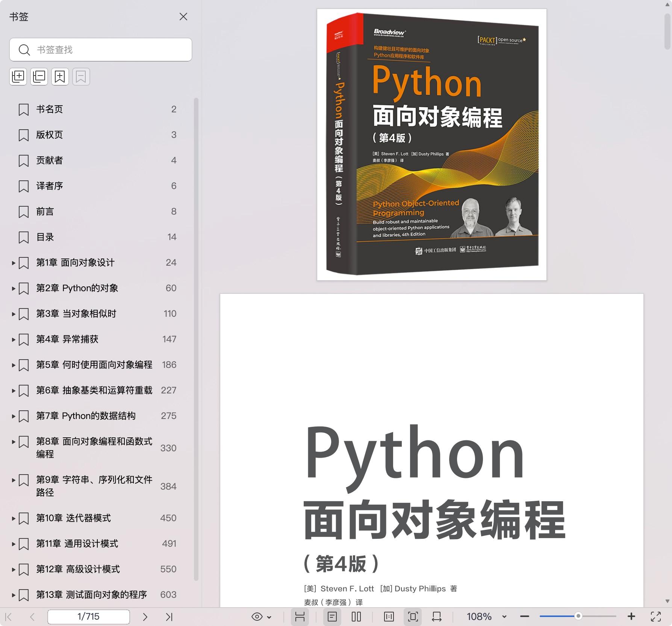Viewport: 672px width, 626px height.
Task: Click page number 186 of 第5章
Action: point(169,365)
